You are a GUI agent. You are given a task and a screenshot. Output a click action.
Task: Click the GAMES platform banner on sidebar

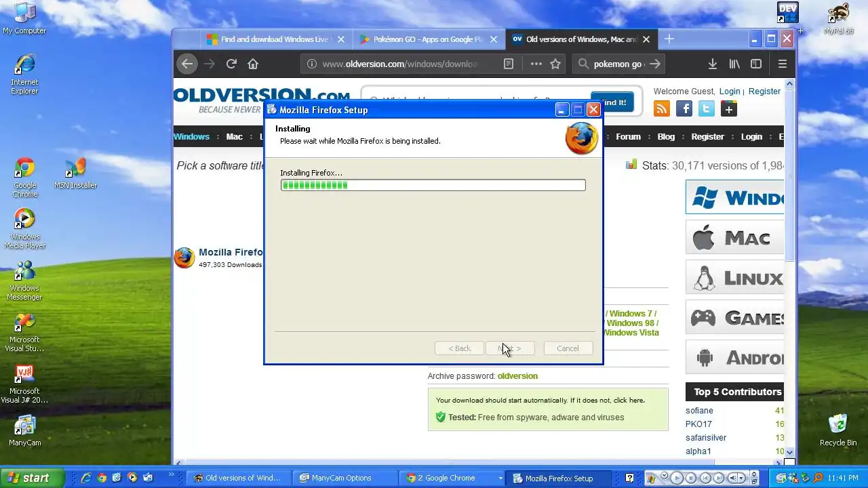point(735,317)
